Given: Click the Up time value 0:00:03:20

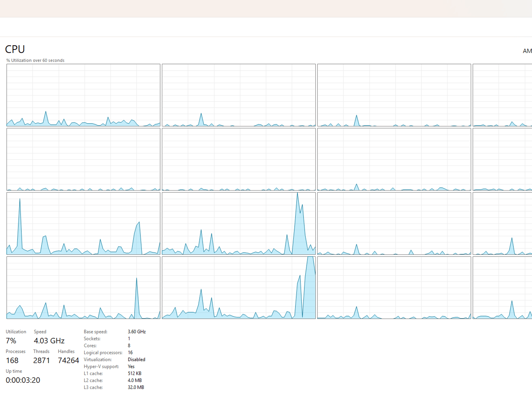Looking at the screenshot, I should (x=23, y=380).
